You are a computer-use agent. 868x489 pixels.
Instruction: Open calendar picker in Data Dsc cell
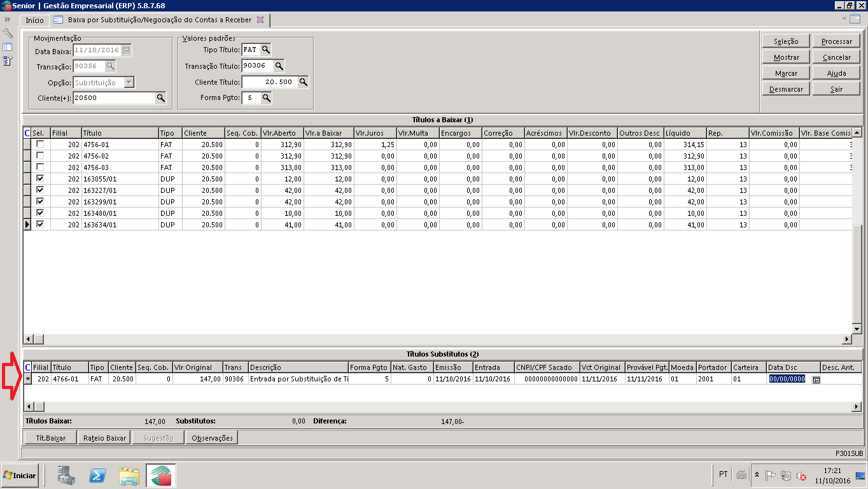[816, 379]
